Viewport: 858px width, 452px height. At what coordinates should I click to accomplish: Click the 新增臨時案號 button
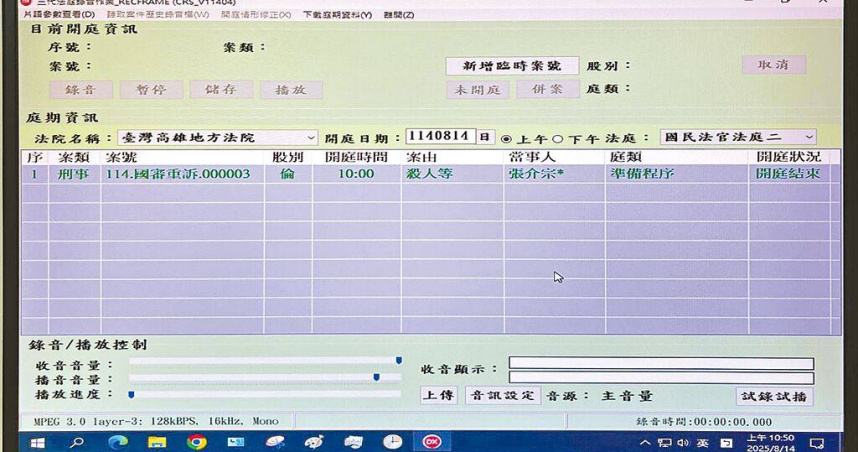tap(512, 66)
